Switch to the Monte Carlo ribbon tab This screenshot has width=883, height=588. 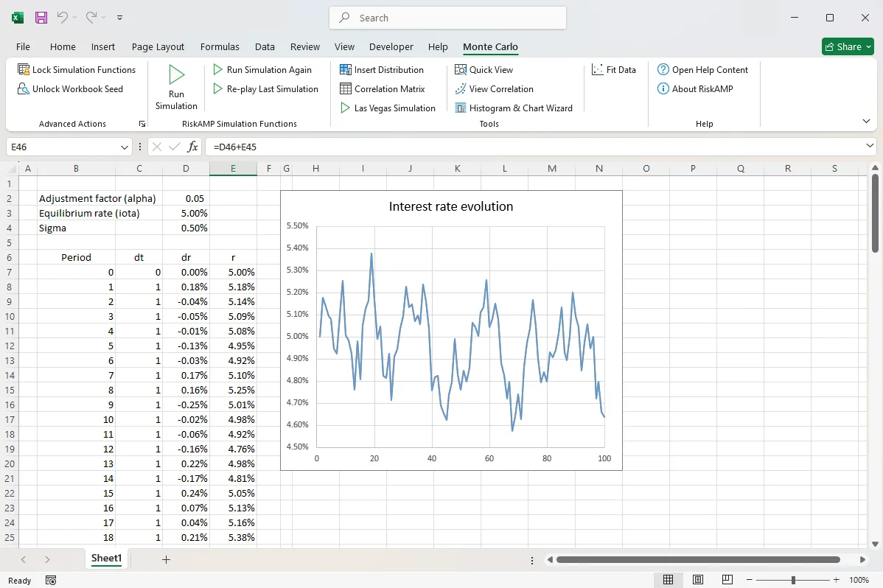490,46
